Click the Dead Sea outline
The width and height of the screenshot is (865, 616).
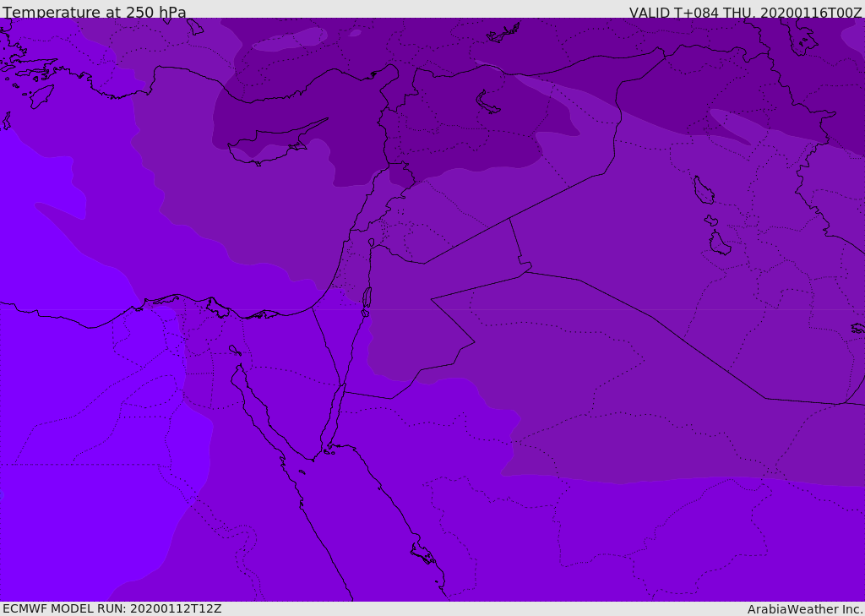367,298
